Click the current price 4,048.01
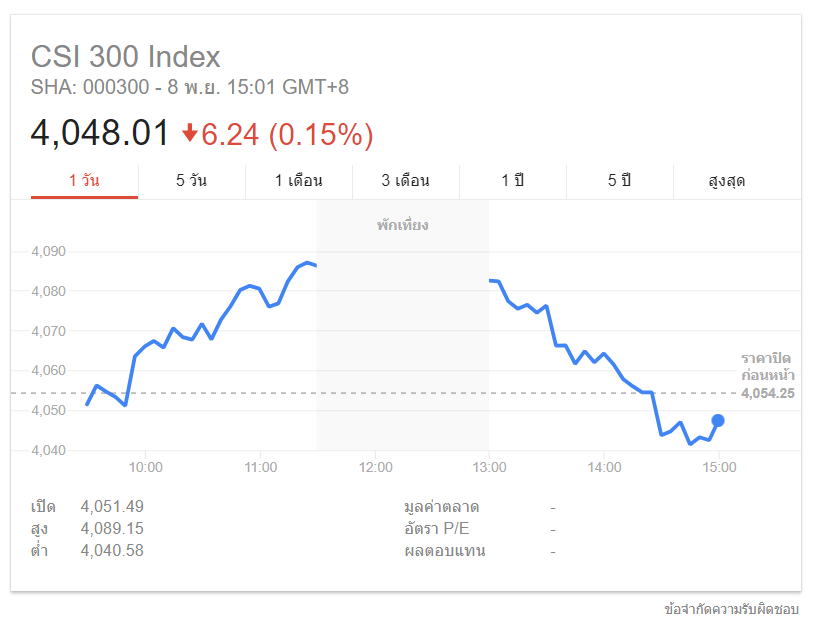Screen dimensions: 820x630 click(x=100, y=134)
